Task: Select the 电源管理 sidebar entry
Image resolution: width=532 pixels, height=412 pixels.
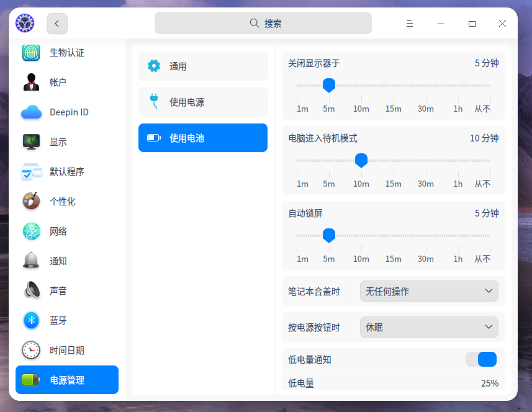Action: 67,380
